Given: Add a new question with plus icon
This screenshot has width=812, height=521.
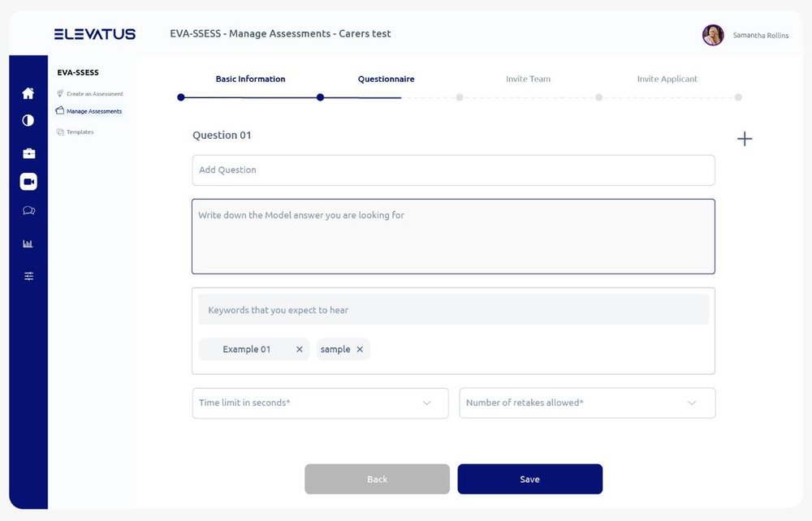Looking at the screenshot, I should 744,139.
